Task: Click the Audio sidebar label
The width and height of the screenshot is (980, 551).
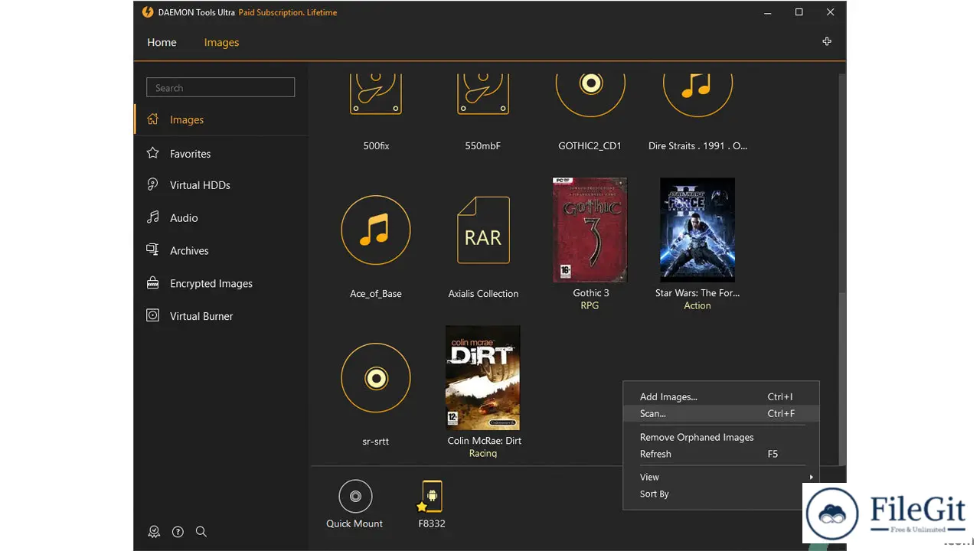Action: click(x=184, y=218)
